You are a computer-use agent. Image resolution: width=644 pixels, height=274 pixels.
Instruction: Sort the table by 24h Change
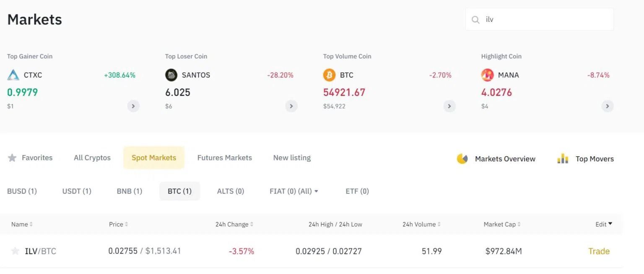252,225
